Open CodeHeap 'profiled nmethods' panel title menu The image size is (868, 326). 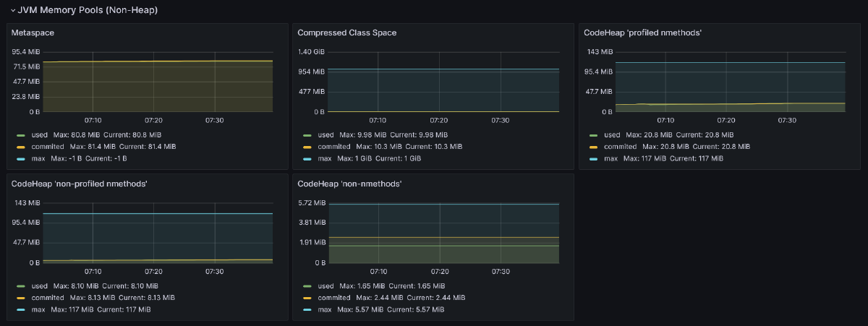pyautogui.click(x=642, y=33)
